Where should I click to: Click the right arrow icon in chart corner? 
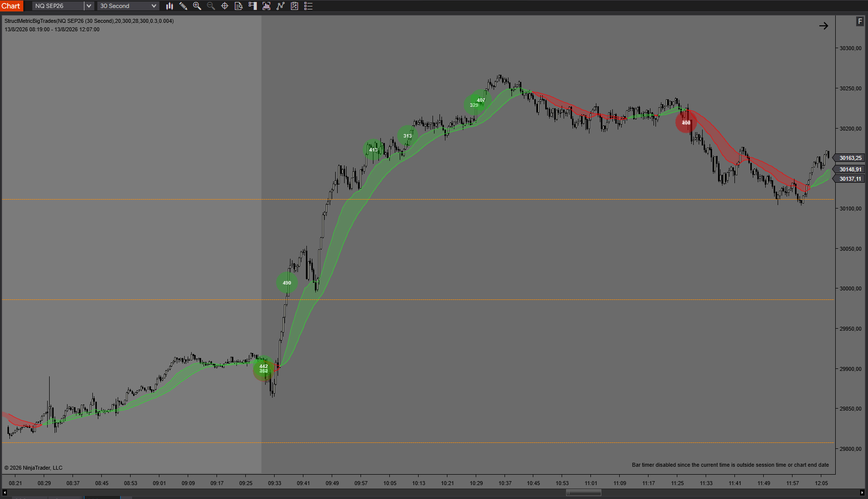tap(823, 26)
